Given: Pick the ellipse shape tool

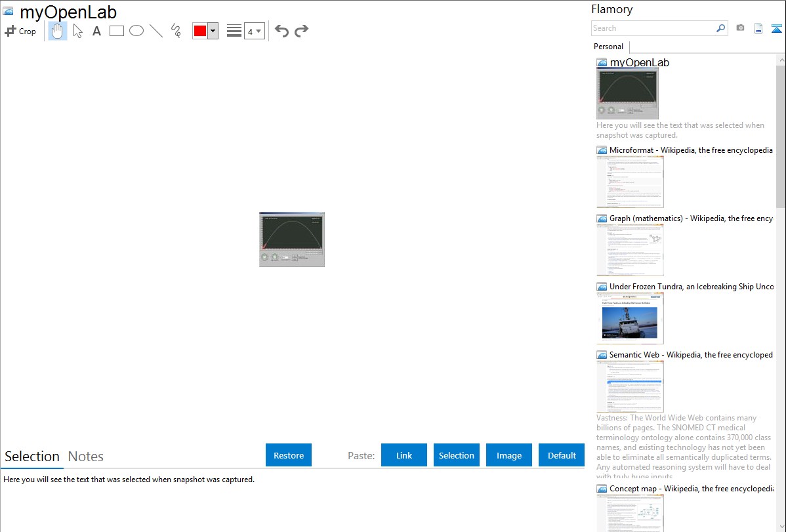Looking at the screenshot, I should tap(136, 31).
